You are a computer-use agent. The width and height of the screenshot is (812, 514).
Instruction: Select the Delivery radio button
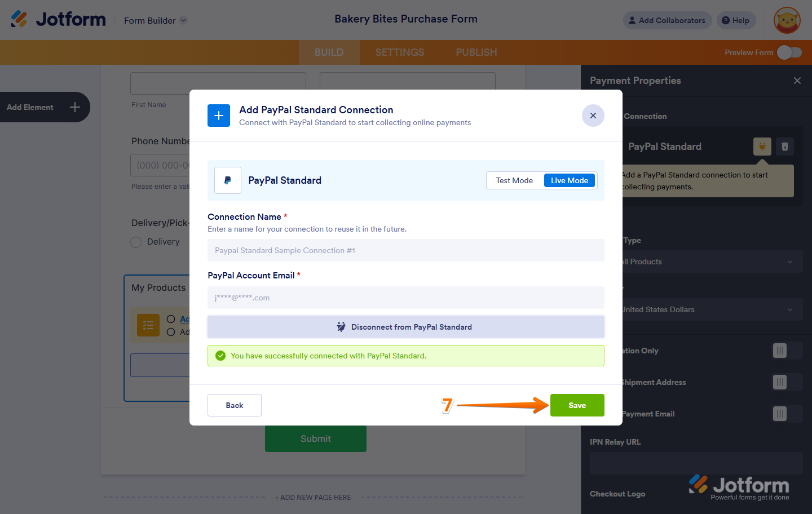136,242
